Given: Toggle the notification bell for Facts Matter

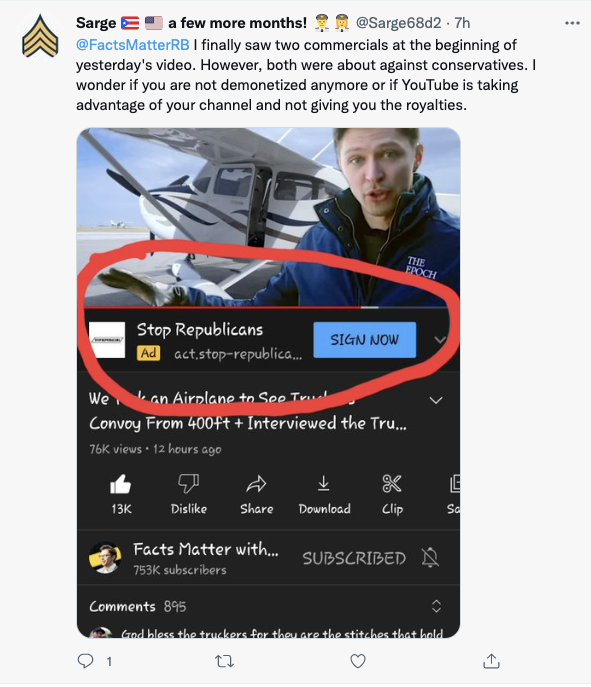Looking at the screenshot, I should pyautogui.click(x=430, y=558).
